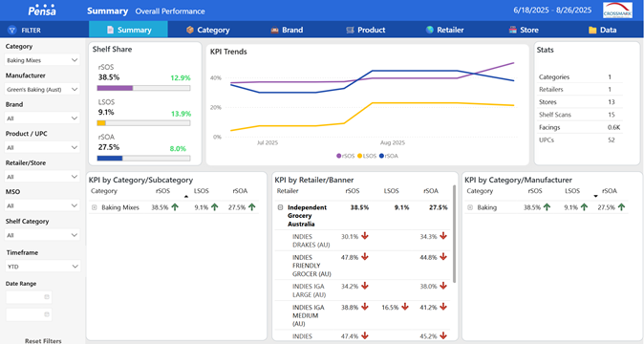Open the Summary tab
Screen dimensions: 644x344
[x=128, y=30]
